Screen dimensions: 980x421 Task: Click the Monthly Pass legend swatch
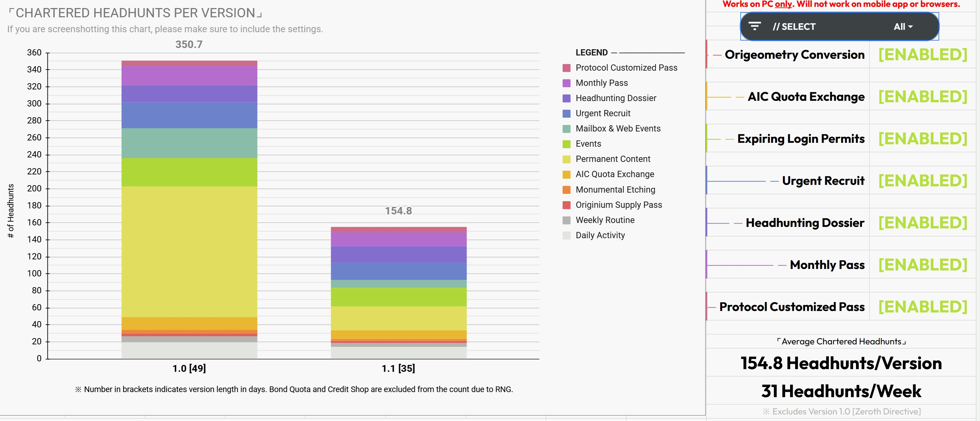click(567, 83)
